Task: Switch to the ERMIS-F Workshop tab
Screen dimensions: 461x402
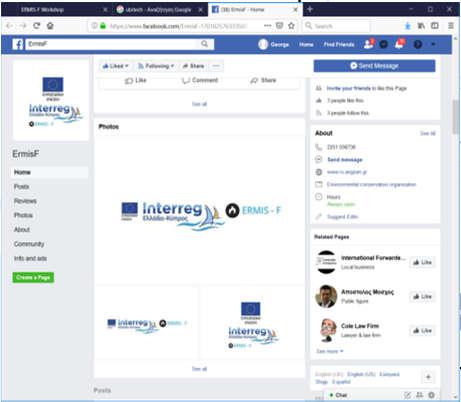Action: tap(42, 10)
